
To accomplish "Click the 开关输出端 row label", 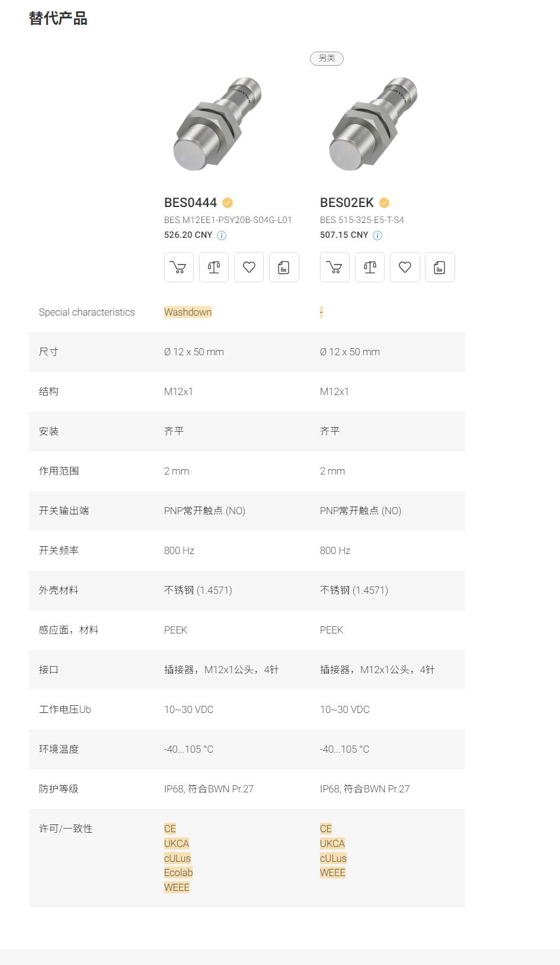I will pyautogui.click(x=63, y=511).
